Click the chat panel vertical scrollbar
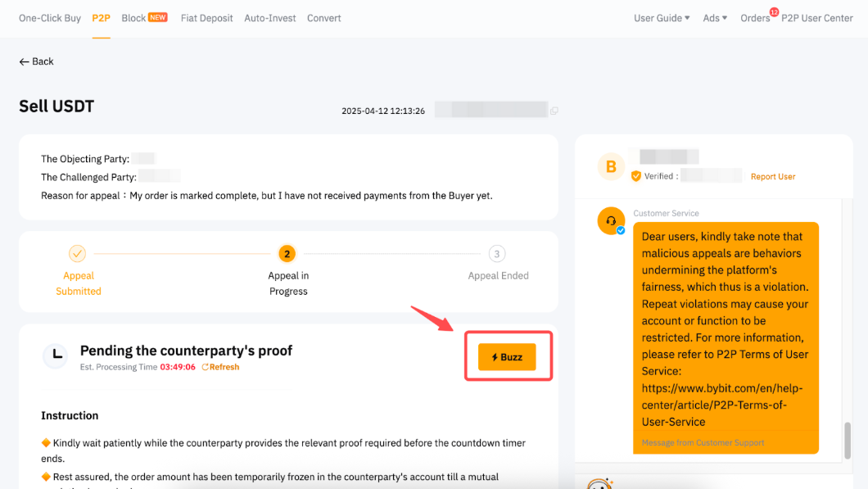This screenshot has width=868, height=489. click(848, 441)
